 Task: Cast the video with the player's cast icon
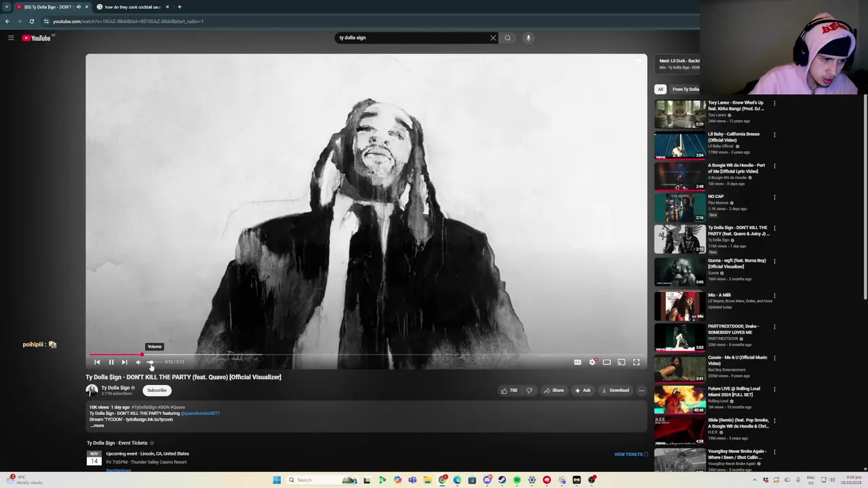(x=621, y=362)
